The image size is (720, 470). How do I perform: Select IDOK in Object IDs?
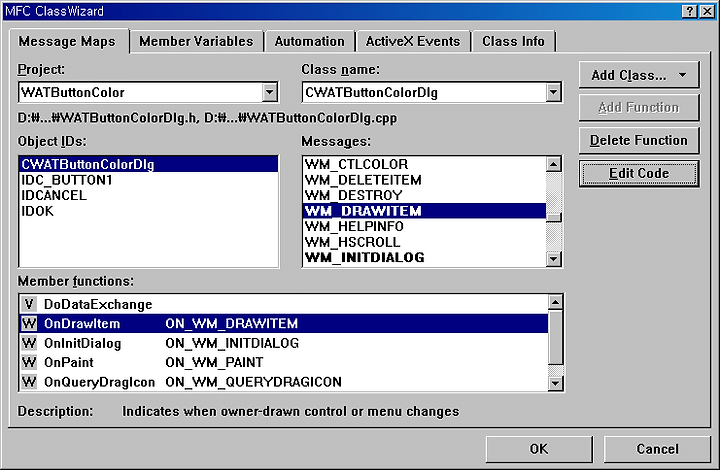(x=149, y=211)
